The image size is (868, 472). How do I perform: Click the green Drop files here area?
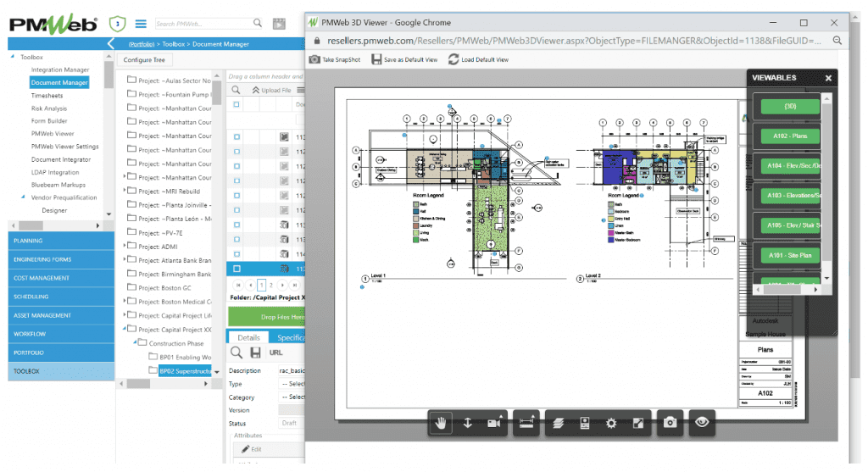click(x=266, y=317)
